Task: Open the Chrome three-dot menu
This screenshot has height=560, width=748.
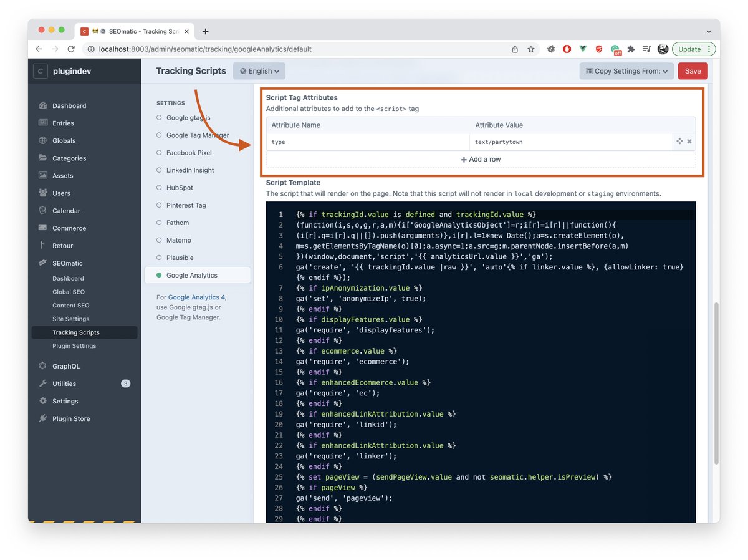Action: click(x=710, y=49)
